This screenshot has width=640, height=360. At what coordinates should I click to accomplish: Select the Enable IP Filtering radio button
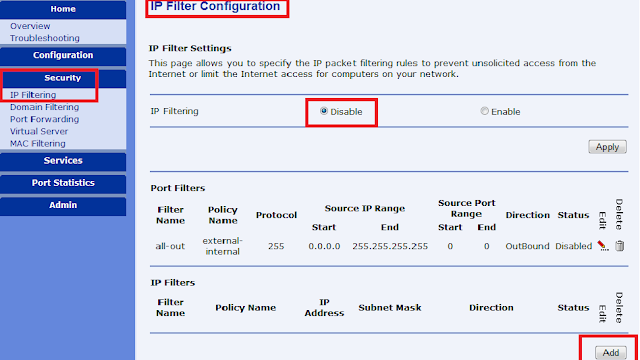pyautogui.click(x=484, y=111)
